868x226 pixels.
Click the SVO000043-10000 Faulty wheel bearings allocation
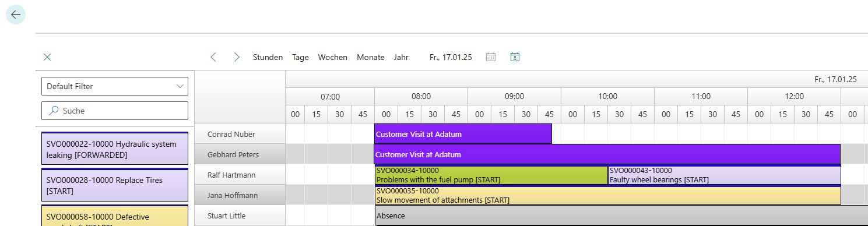tap(724, 175)
